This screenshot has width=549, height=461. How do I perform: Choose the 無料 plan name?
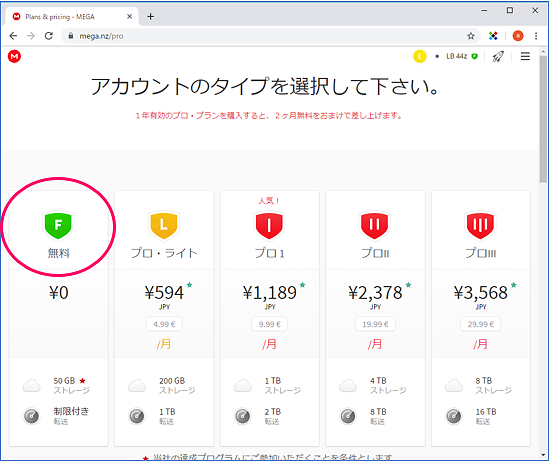pyautogui.click(x=58, y=253)
